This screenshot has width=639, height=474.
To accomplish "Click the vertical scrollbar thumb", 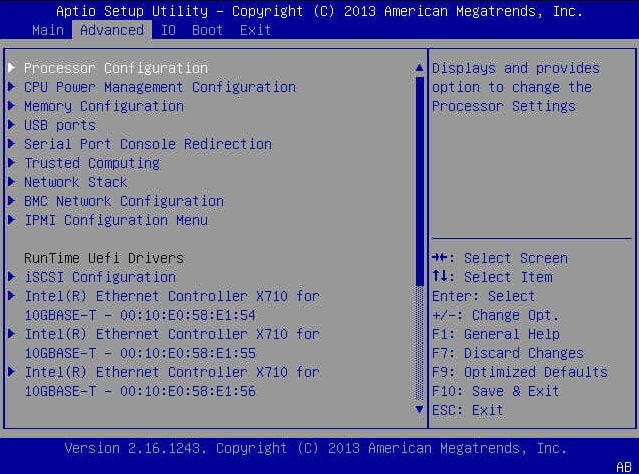I will point(419,181).
